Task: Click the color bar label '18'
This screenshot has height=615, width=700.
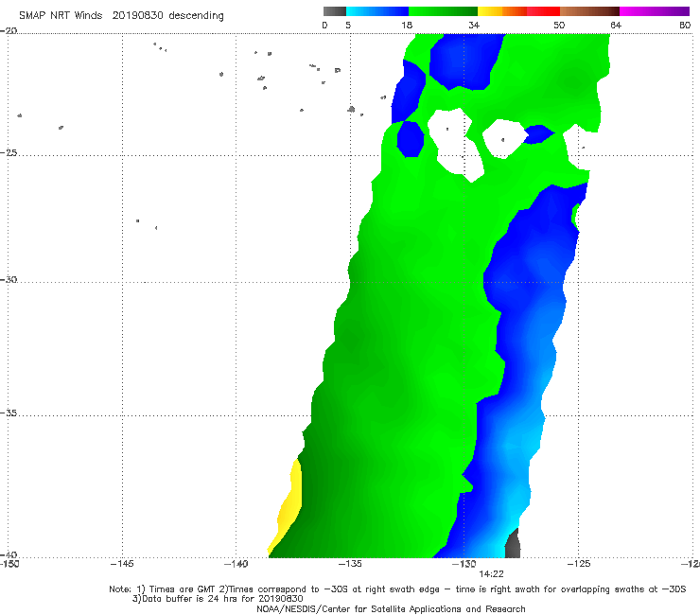Action: click(407, 25)
